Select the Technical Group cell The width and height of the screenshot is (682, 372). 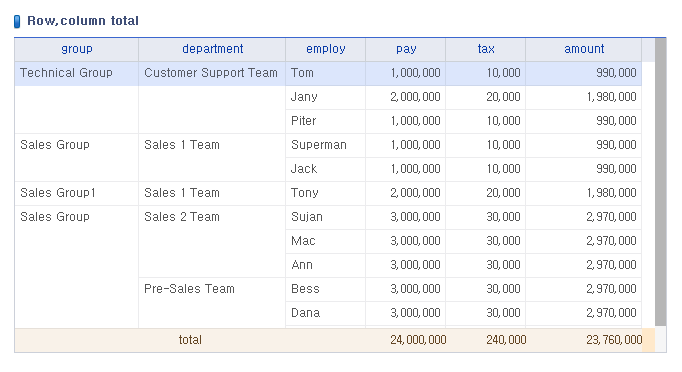[77, 73]
